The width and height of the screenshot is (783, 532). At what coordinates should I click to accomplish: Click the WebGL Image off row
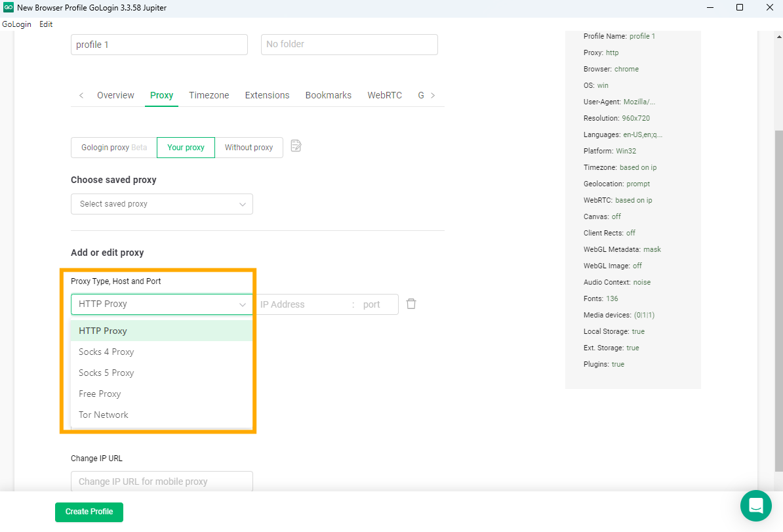coord(612,266)
